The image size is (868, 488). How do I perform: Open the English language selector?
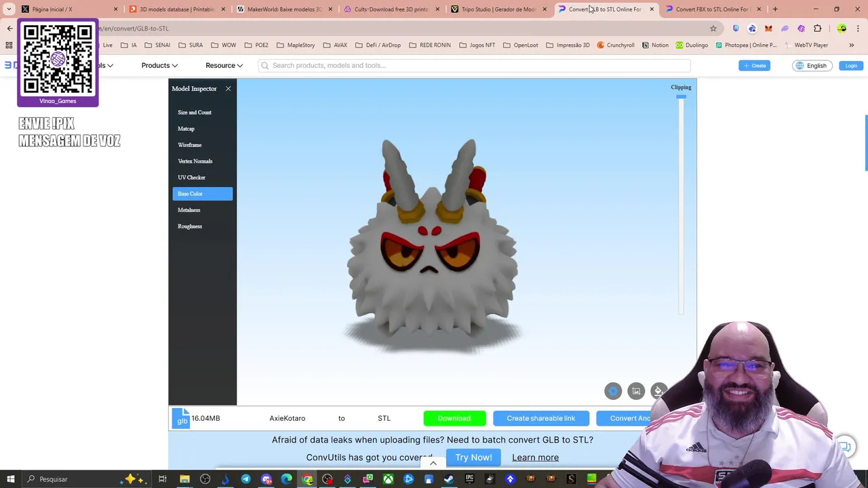point(812,66)
